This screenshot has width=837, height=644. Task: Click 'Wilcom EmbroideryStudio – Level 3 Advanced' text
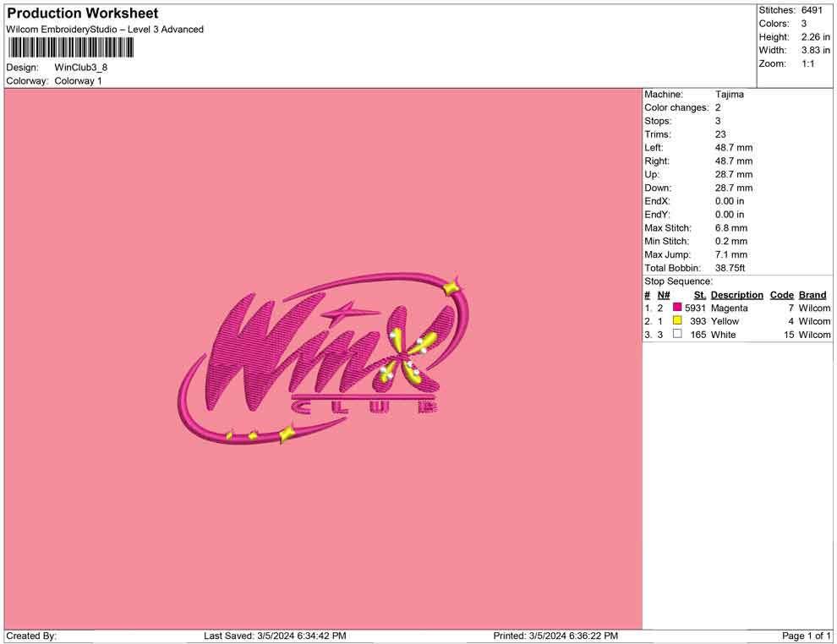click(x=105, y=30)
